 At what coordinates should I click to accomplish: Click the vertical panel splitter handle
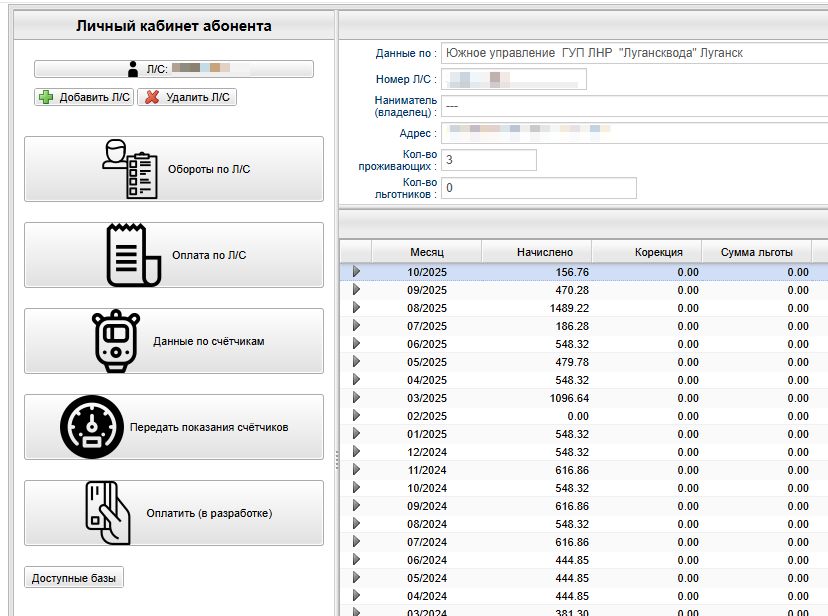pyautogui.click(x=336, y=460)
